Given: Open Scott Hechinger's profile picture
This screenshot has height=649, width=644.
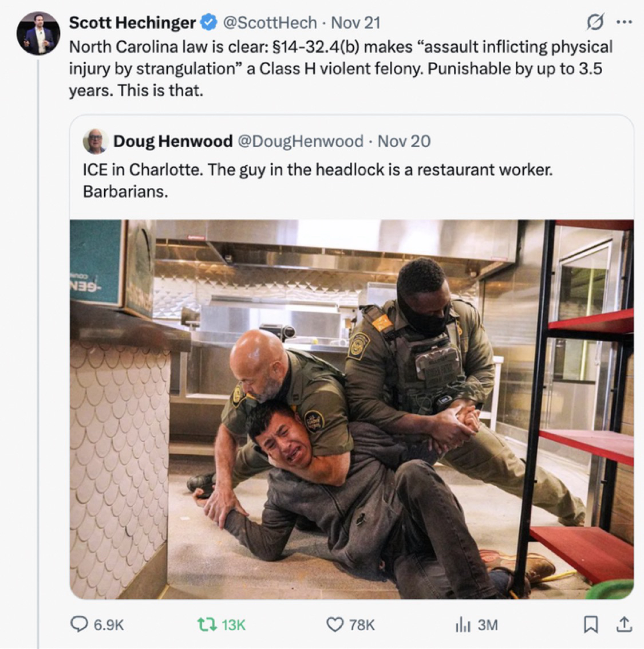Looking at the screenshot, I should click(38, 33).
